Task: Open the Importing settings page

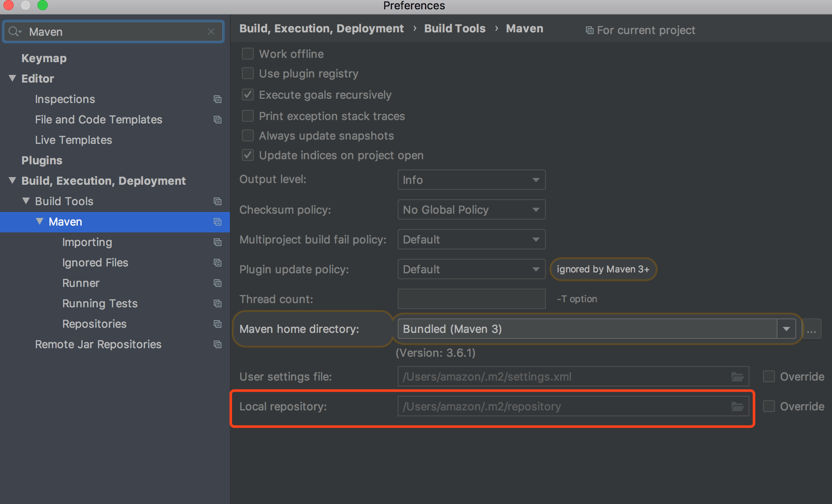Action: (87, 242)
